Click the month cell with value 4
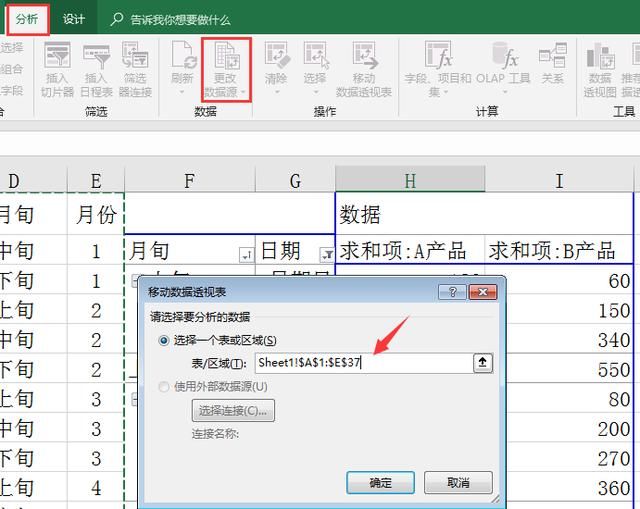Image resolution: width=640 pixels, height=509 pixels. click(96, 488)
